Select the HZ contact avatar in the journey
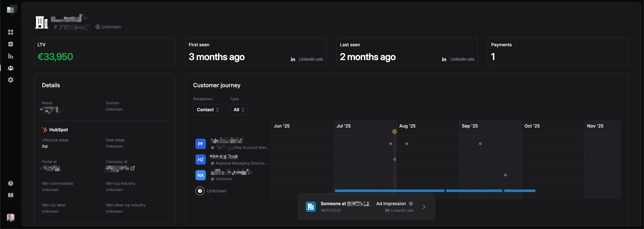 point(200,159)
